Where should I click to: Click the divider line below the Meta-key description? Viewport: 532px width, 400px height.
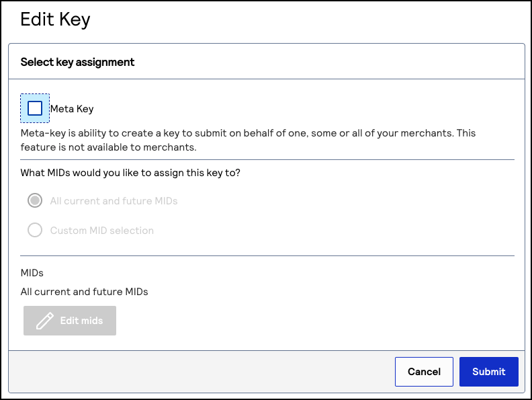267,159
